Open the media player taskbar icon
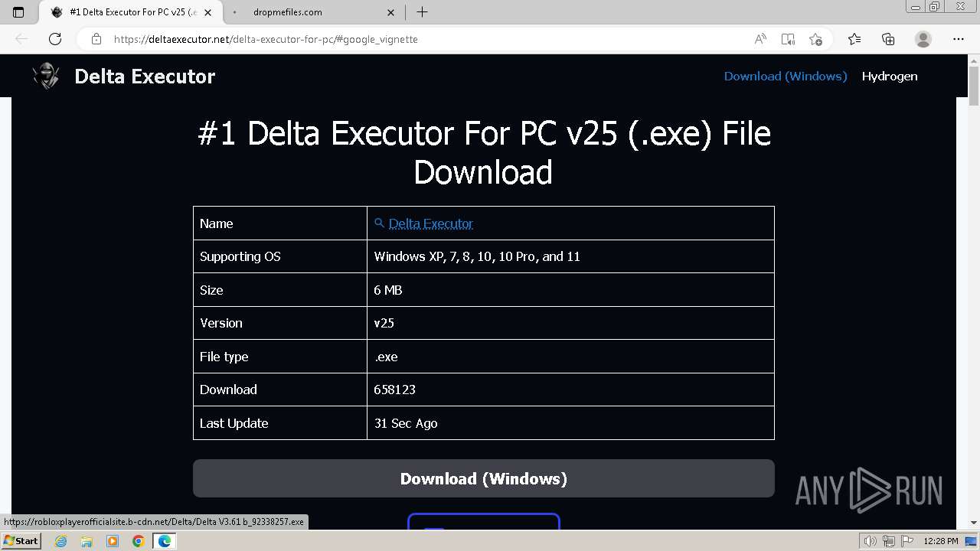The image size is (980, 551). tap(113, 541)
